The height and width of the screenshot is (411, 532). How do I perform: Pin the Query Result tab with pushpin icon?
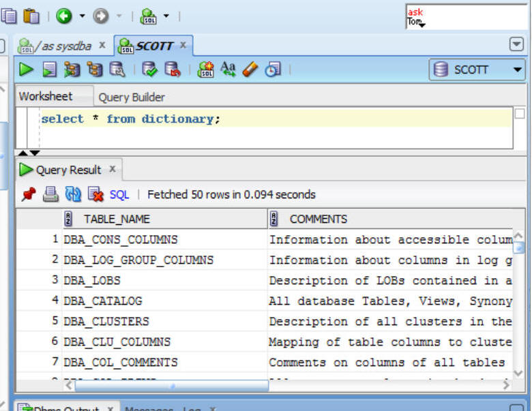[x=28, y=195]
